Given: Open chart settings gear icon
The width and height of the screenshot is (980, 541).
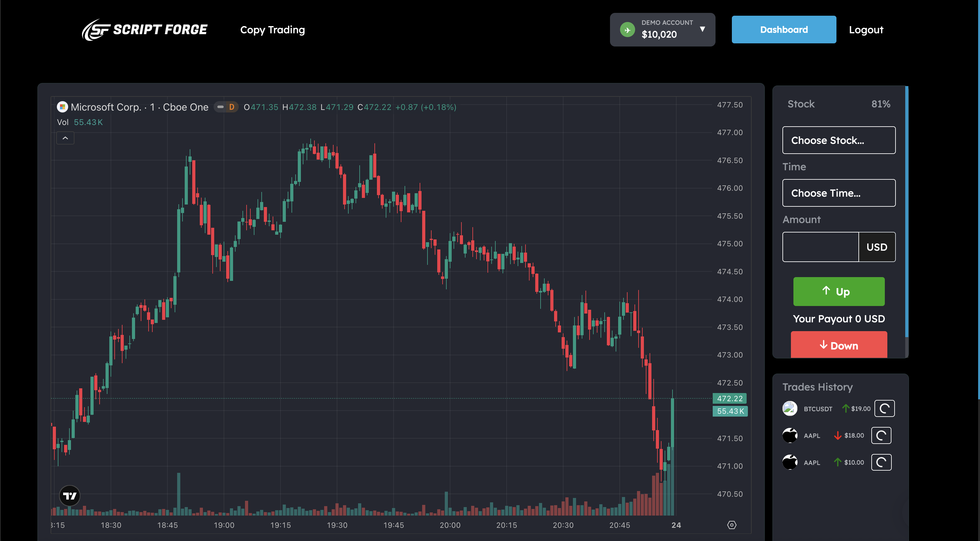Looking at the screenshot, I should (x=732, y=525).
